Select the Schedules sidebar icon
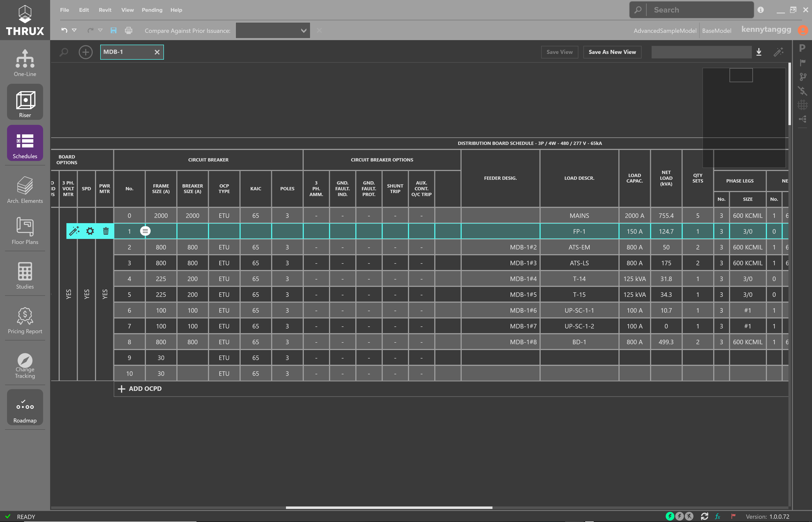 pos(25,143)
